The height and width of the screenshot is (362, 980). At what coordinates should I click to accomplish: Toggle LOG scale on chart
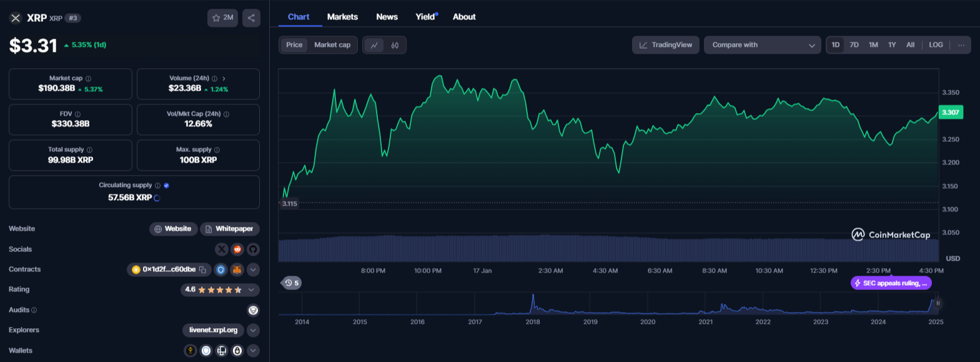pyautogui.click(x=936, y=45)
